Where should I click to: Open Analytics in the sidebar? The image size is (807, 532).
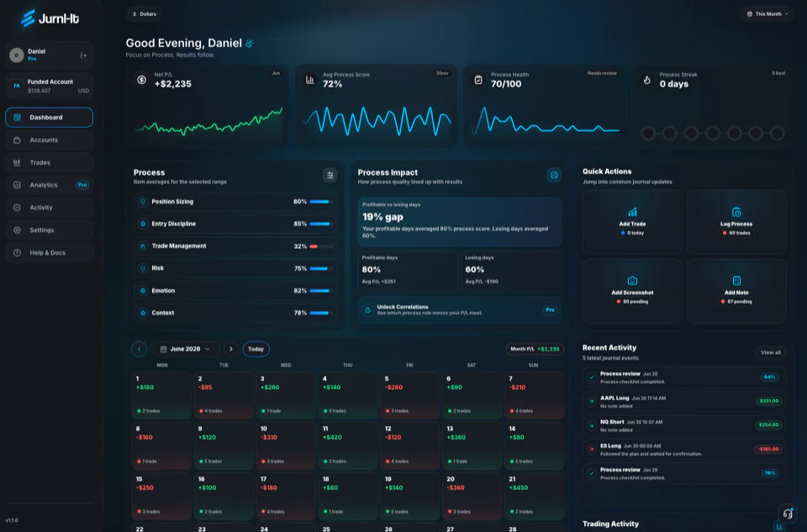[50, 185]
